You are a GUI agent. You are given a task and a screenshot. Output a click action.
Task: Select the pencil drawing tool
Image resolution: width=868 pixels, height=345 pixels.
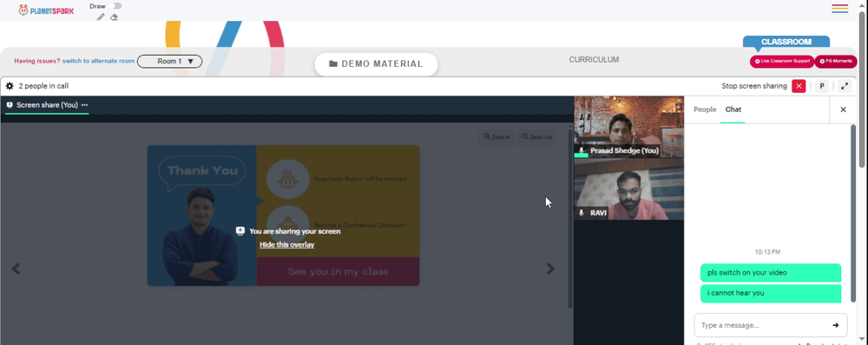pos(100,17)
